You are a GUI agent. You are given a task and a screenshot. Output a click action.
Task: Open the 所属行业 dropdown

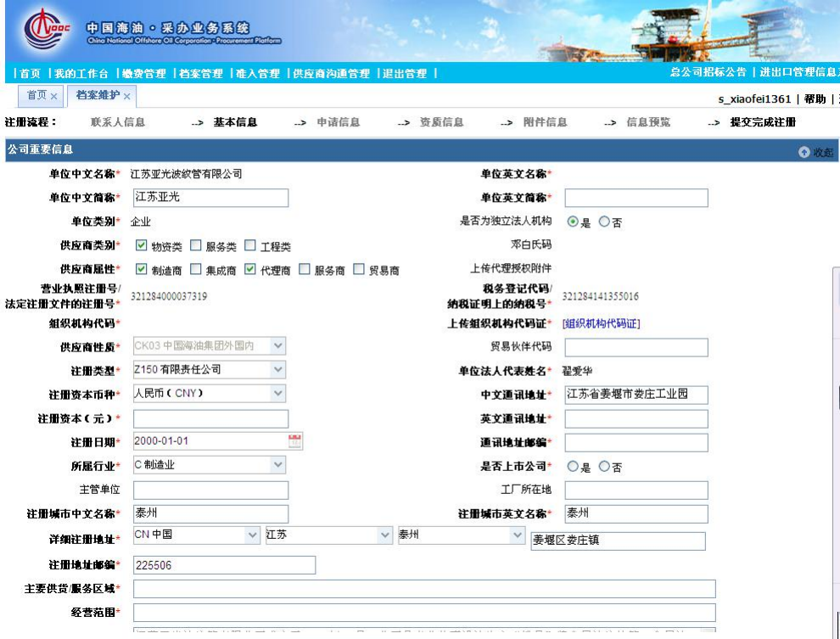(279, 465)
